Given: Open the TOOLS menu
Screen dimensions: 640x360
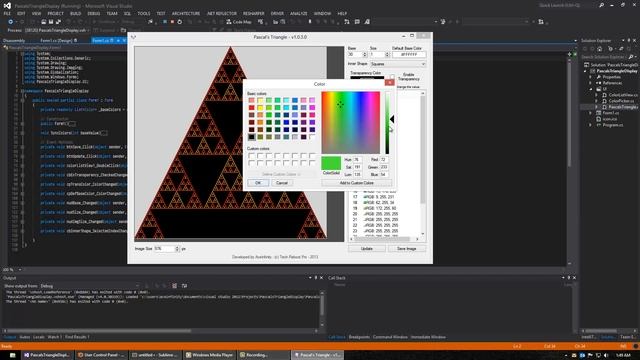Looking at the screenshot, I should [x=144, y=13].
